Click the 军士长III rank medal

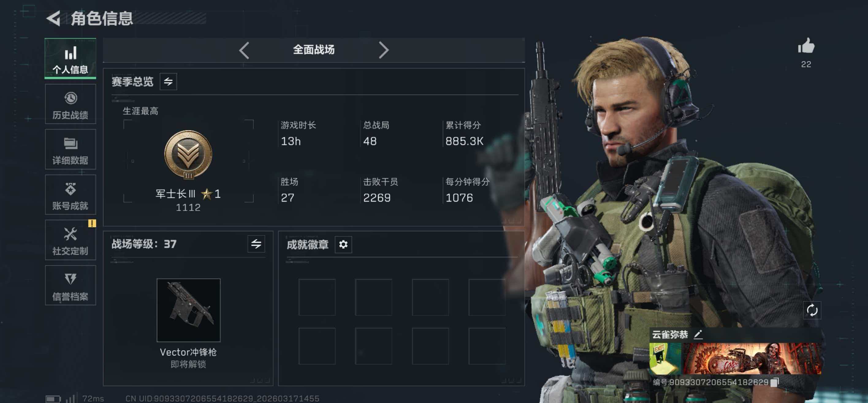click(188, 155)
